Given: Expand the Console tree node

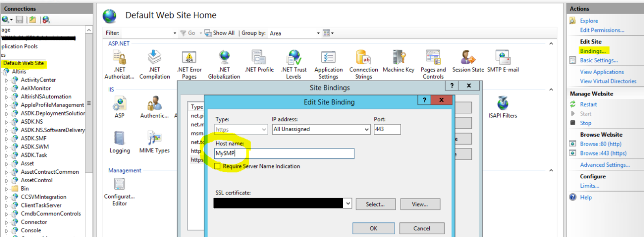Looking at the screenshot, I should 6,231.
